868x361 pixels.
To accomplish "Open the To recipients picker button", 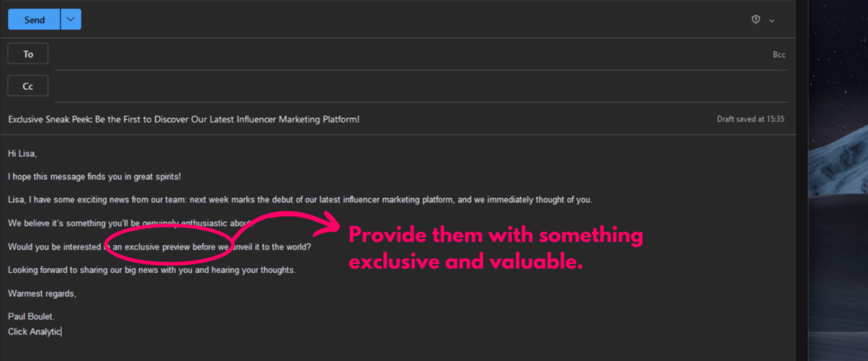I will point(28,54).
